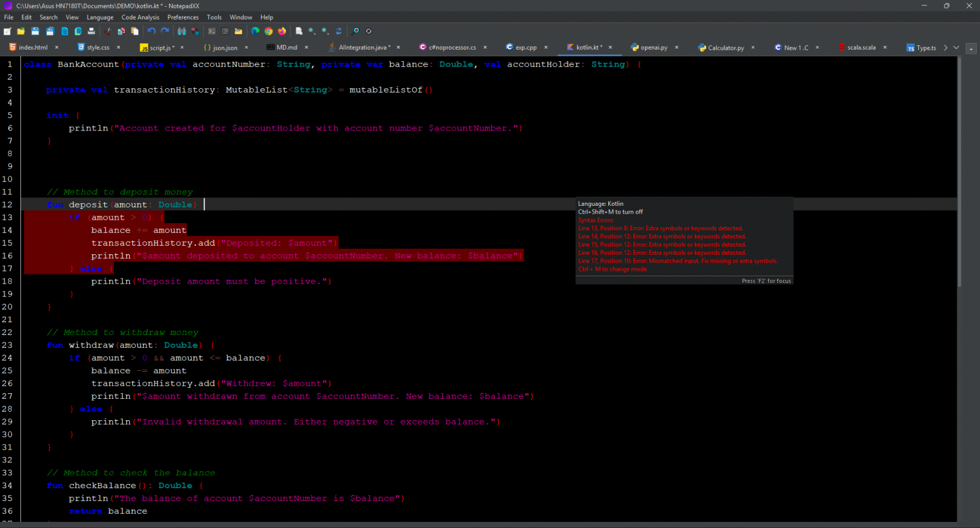This screenshot has width=980, height=528.
Task: Launch in Firefox browser icon
Action: (282, 31)
